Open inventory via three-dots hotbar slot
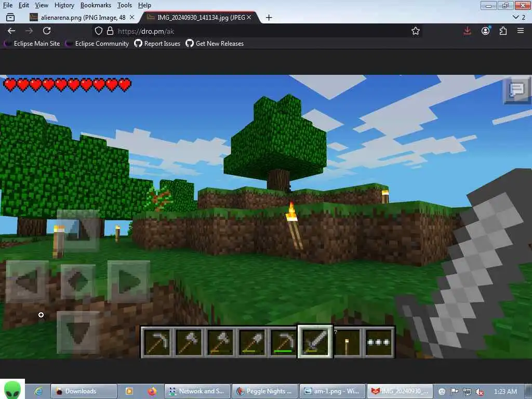Screen dimensions: 532x399 [x=379, y=342]
